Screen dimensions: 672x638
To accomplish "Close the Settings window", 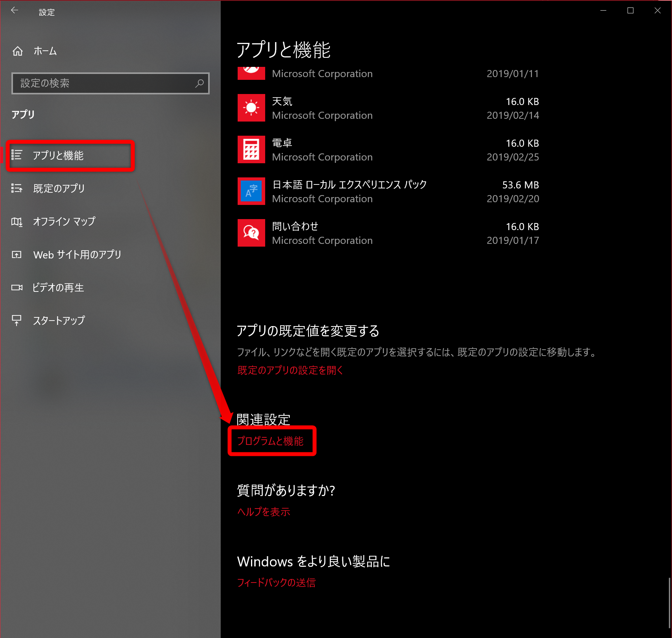I will pyautogui.click(x=657, y=11).
